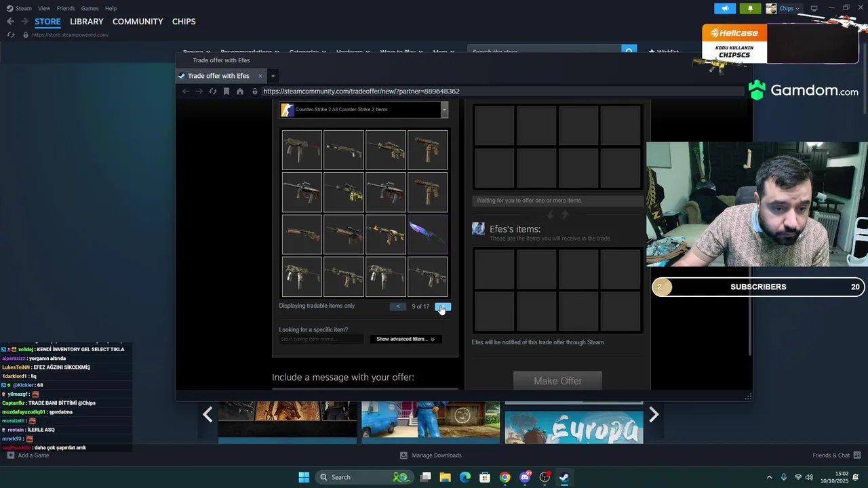Select the yellow AK rifle skin in inventory

385,235
